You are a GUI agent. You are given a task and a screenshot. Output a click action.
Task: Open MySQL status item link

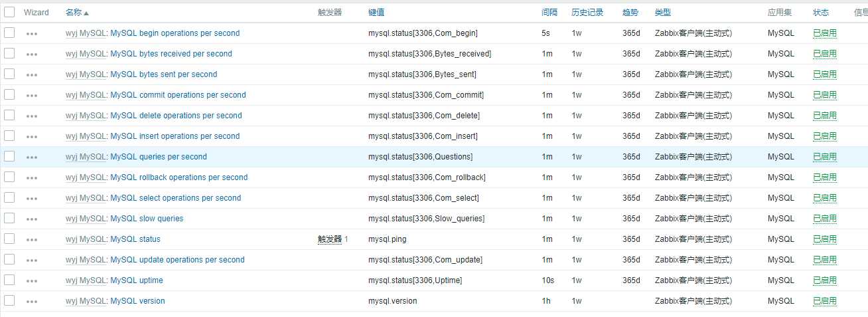tap(135, 239)
